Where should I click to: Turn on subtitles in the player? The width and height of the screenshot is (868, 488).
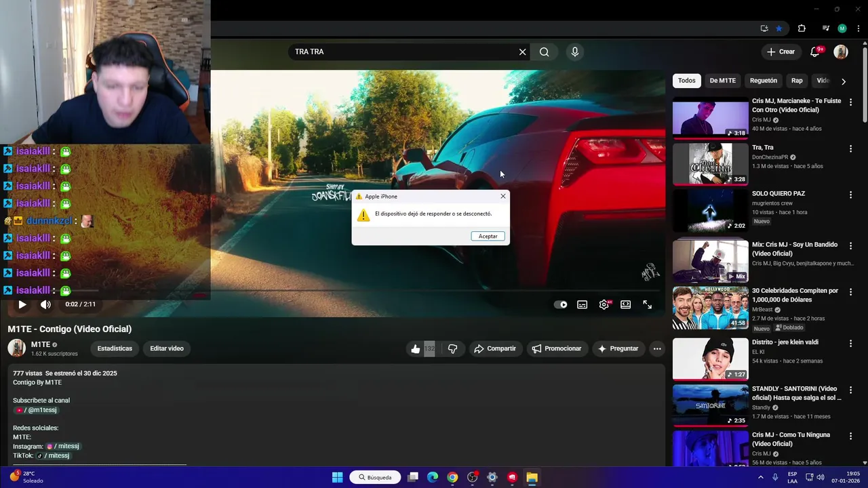tap(582, 305)
